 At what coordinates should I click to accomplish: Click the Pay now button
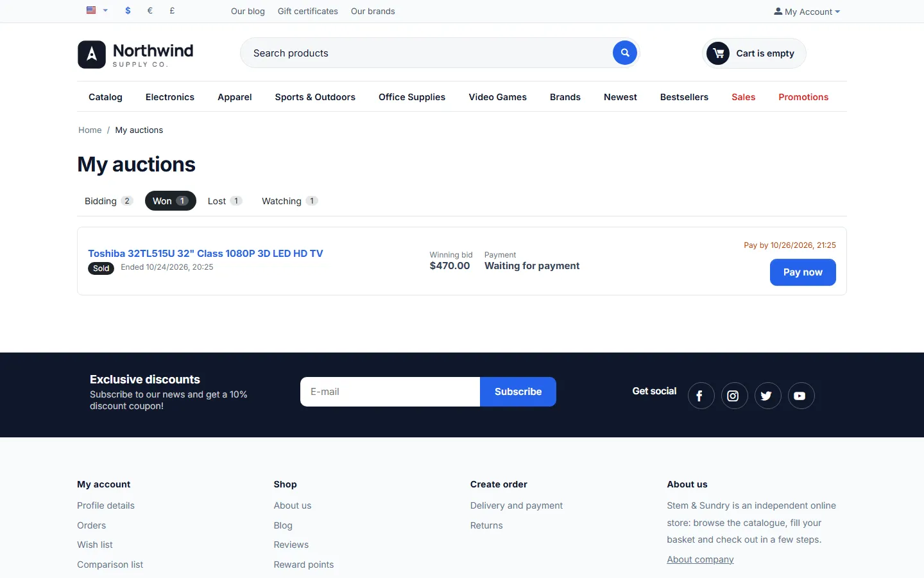pyautogui.click(x=803, y=272)
